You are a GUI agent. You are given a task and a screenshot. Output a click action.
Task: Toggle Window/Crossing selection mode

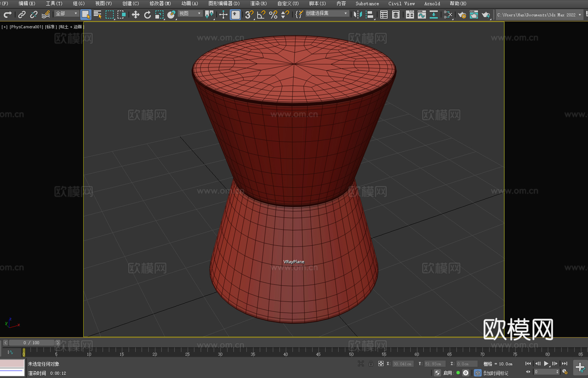point(122,14)
